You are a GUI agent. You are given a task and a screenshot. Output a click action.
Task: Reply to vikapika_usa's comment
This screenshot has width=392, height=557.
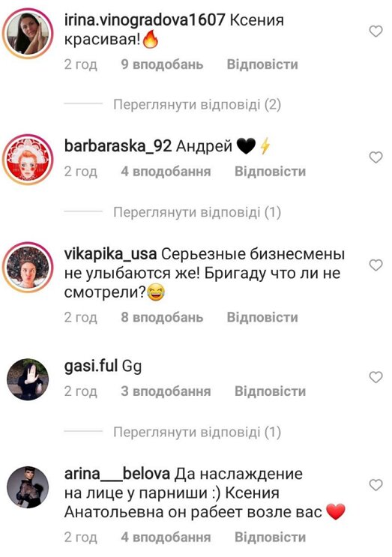(x=262, y=317)
